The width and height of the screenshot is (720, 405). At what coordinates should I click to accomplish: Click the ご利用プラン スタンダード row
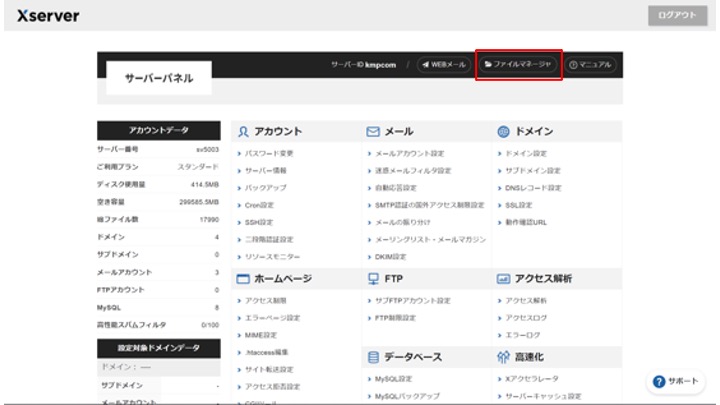coord(158,167)
